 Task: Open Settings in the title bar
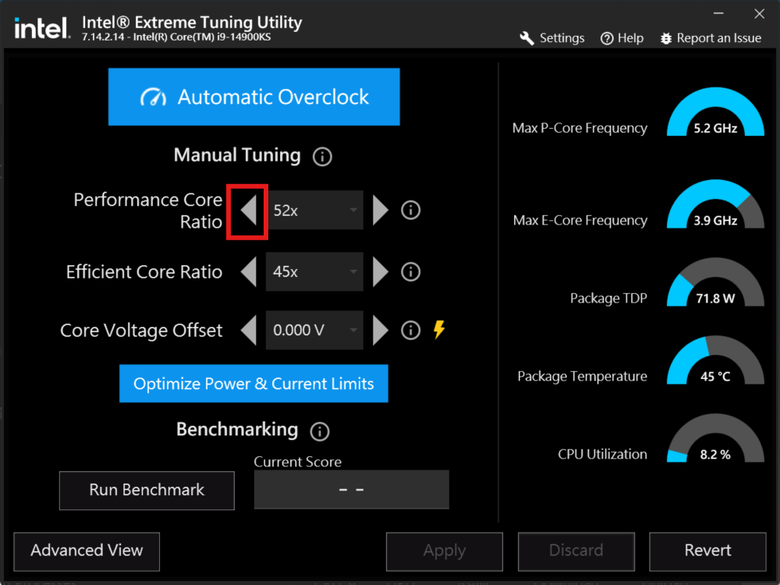pyautogui.click(x=552, y=38)
